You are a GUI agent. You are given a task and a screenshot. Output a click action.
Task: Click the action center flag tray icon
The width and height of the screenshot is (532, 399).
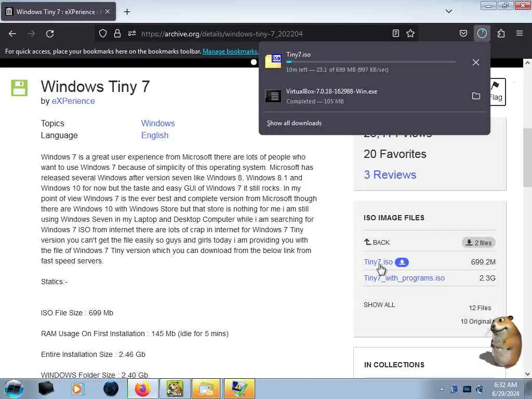tap(454, 389)
